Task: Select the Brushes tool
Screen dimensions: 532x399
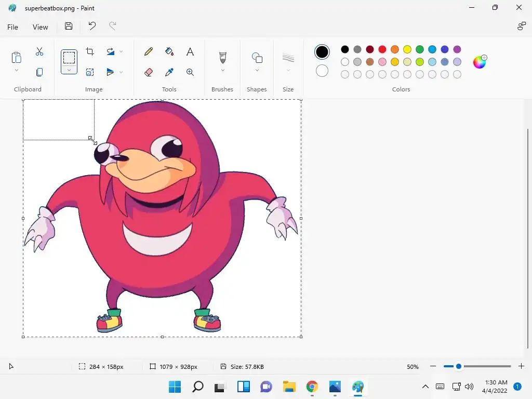Action: point(222,57)
